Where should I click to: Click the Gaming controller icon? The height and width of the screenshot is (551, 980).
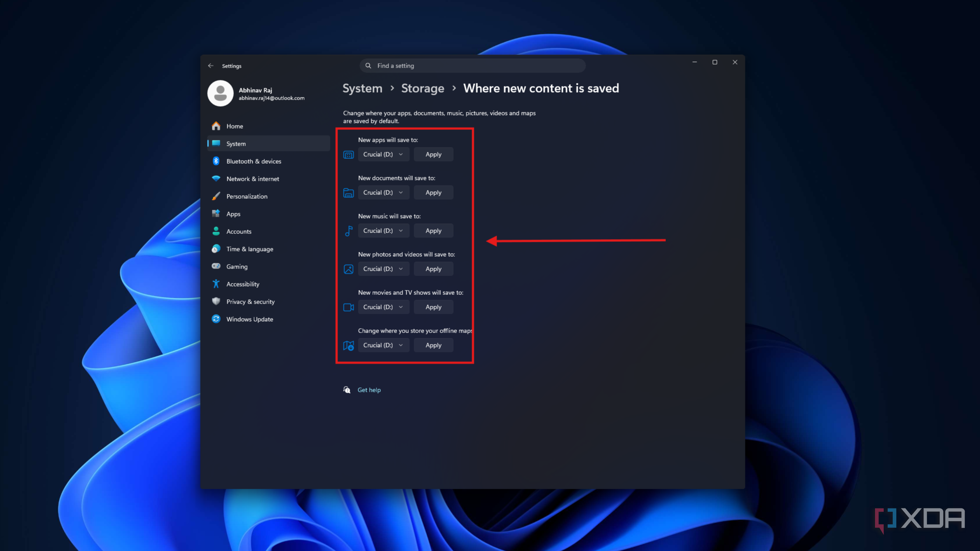tap(216, 266)
